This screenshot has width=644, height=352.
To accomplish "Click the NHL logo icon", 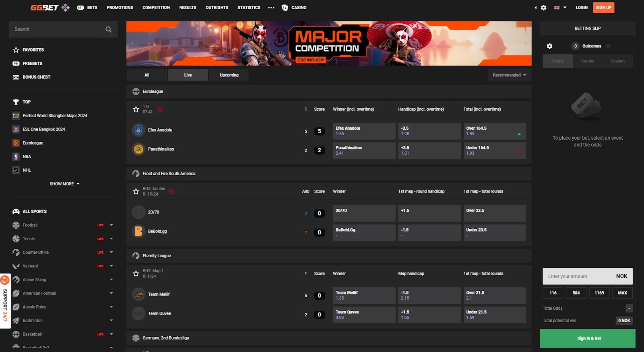I will coord(16,170).
